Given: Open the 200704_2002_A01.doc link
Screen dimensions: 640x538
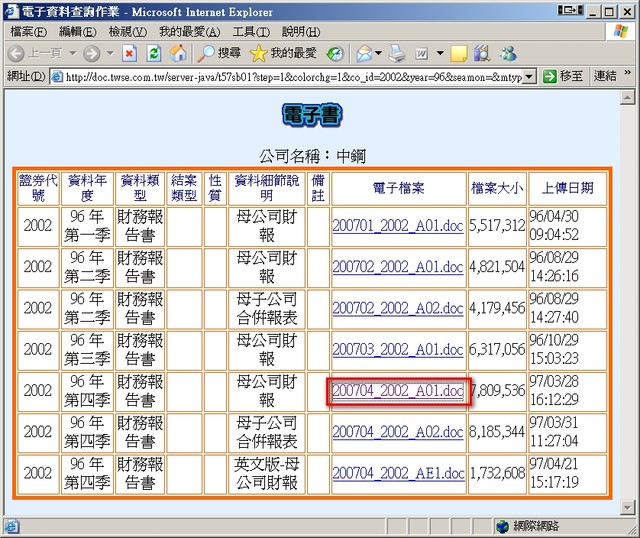Looking at the screenshot, I should point(398,391).
